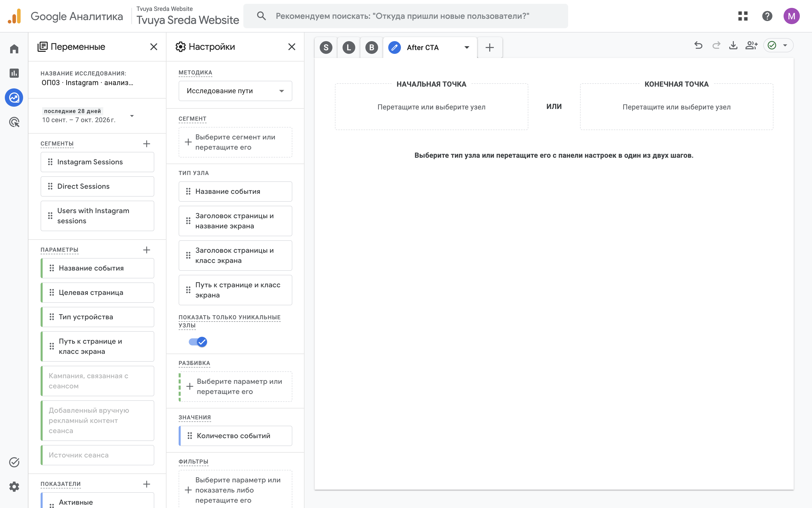Redo the last change
Viewport: 812px width, 508px height.
point(716,45)
